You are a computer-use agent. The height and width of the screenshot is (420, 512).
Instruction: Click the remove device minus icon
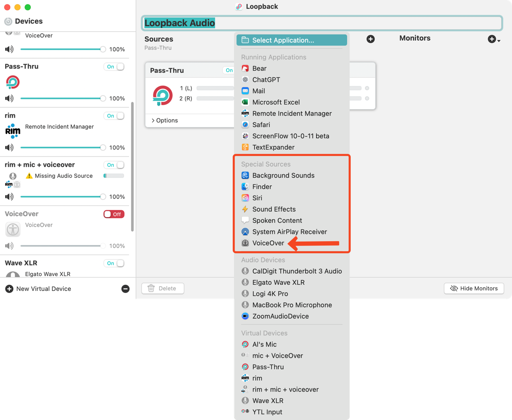125,289
